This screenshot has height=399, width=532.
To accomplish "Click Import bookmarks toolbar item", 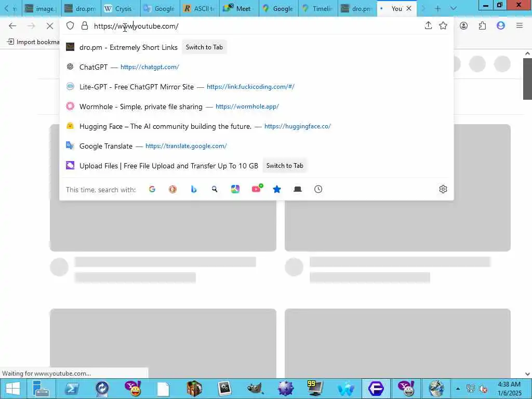I will pyautogui.click(x=33, y=42).
